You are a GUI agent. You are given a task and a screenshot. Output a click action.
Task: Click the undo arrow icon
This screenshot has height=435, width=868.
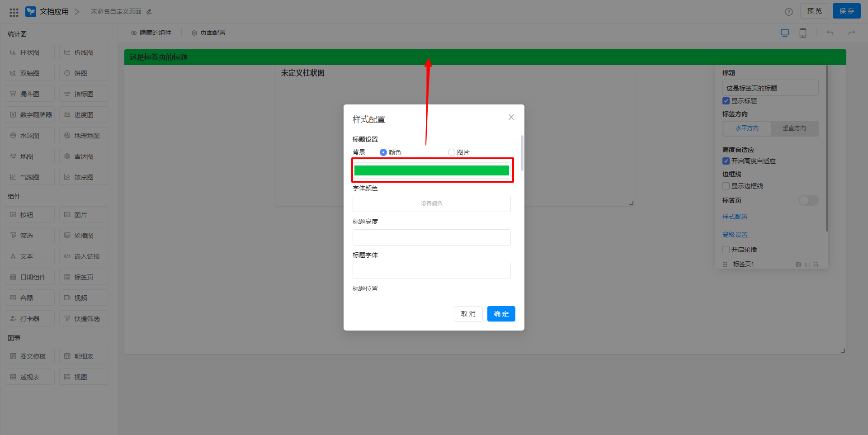point(830,33)
